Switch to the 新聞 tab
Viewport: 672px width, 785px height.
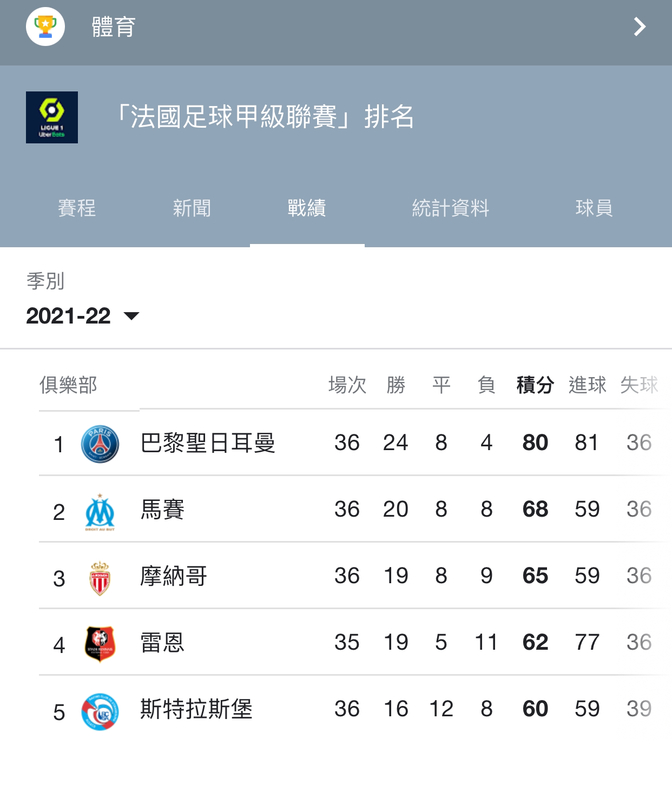pos(192,208)
